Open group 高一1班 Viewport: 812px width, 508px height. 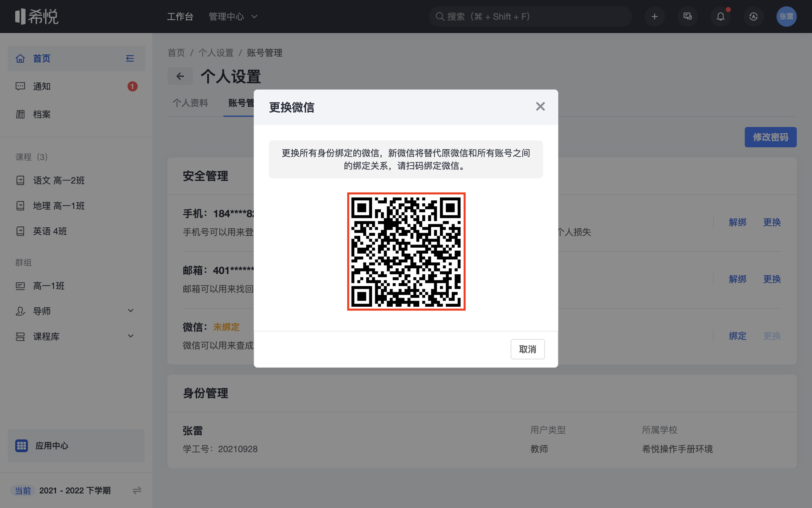(x=76, y=286)
